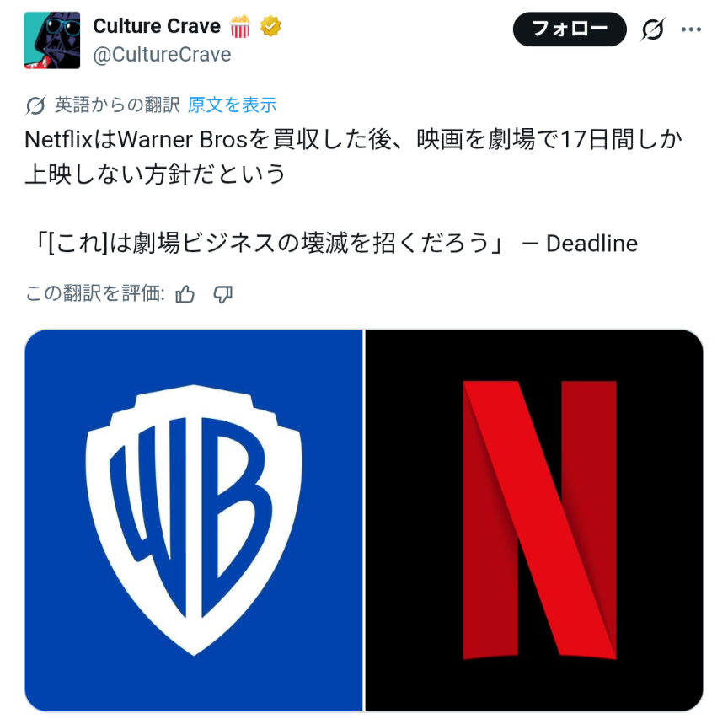Click the Grok translation icon before 英語からの翻訳
The height and width of the screenshot is (724, 728).
(35, 105)
